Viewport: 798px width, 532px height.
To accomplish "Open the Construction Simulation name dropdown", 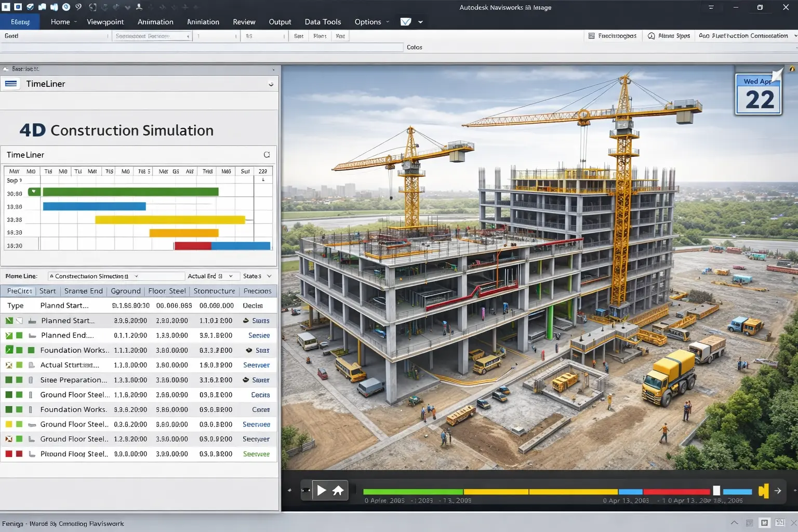I will [x=135, y=276].
